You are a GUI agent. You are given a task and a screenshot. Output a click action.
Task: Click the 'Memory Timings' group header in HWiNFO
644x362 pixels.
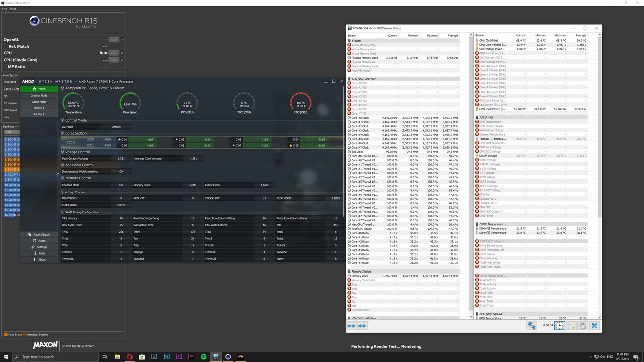[403, 271]
